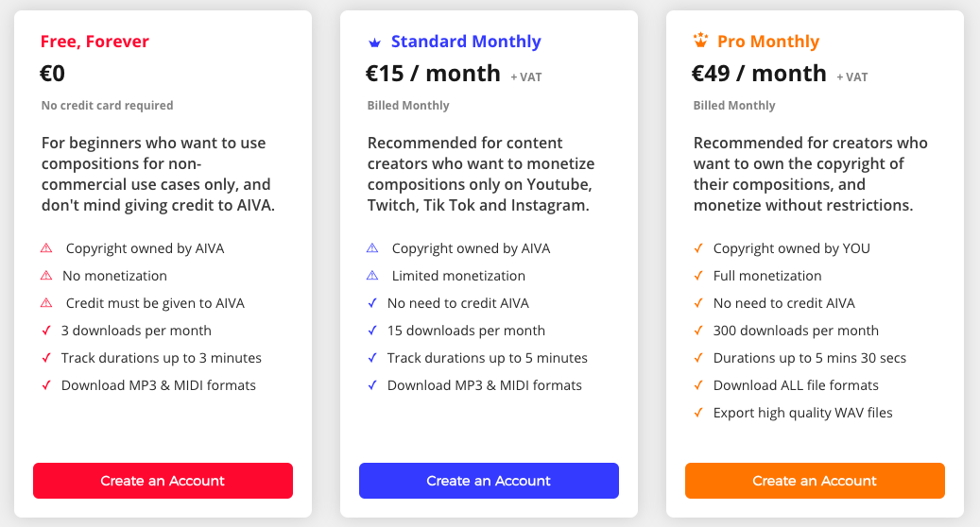Click warning icon beside "Credit must be given to AIVA"
This screenshot has width=980, height=527.
(x=46, y=303)
